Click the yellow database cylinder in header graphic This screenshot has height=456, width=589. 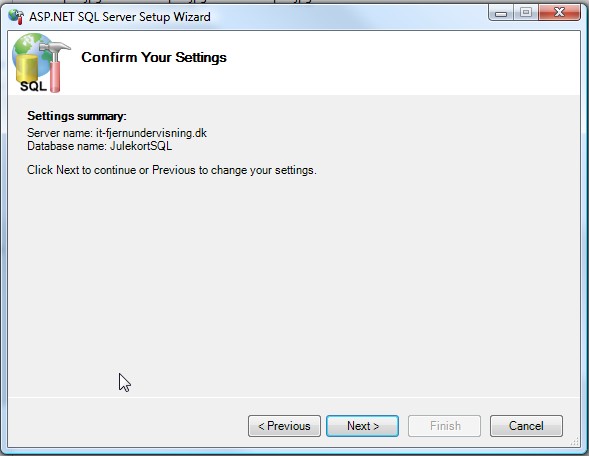(x=27, y=69)
